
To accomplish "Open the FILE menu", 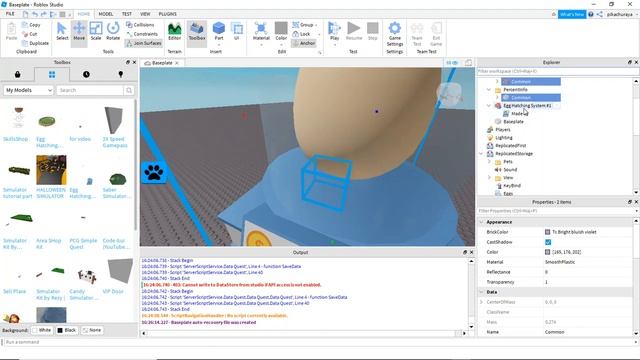I will point(10,14).
